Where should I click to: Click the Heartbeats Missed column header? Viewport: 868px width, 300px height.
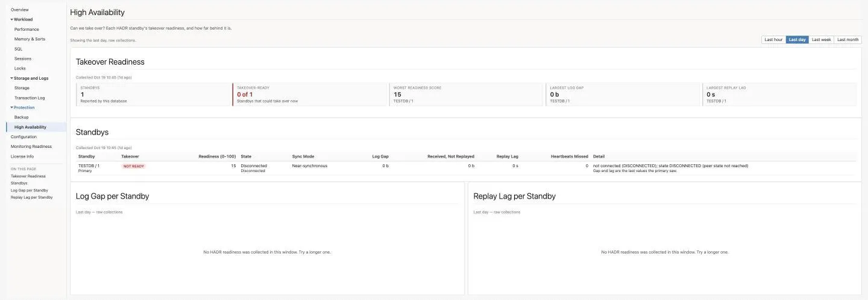[570, 156]
